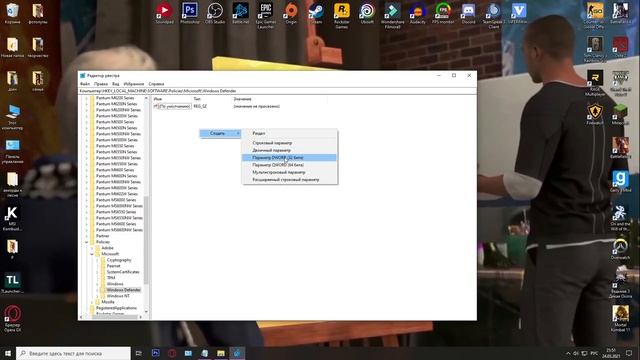
Task: Launch Origin from the desktop shortcut
Action: pos(291,13)
